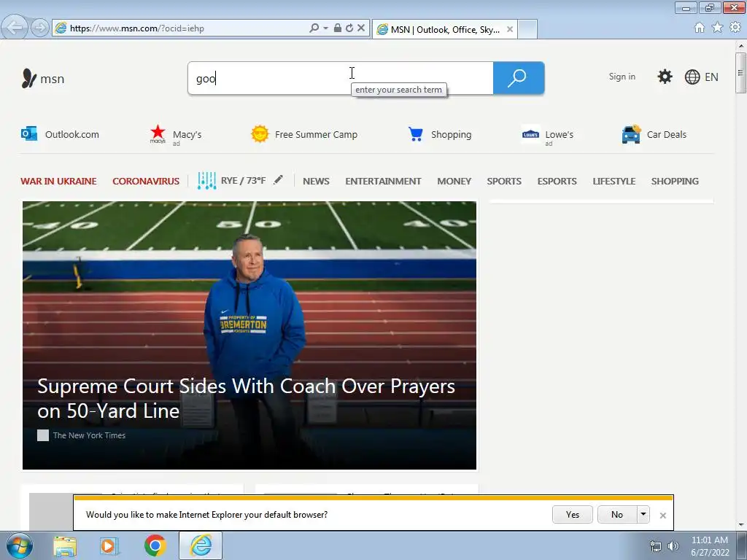The height and width of the screenshot is (560, 747).
Task: Click the Lowe's logo icon
Action: pos(530,134)
